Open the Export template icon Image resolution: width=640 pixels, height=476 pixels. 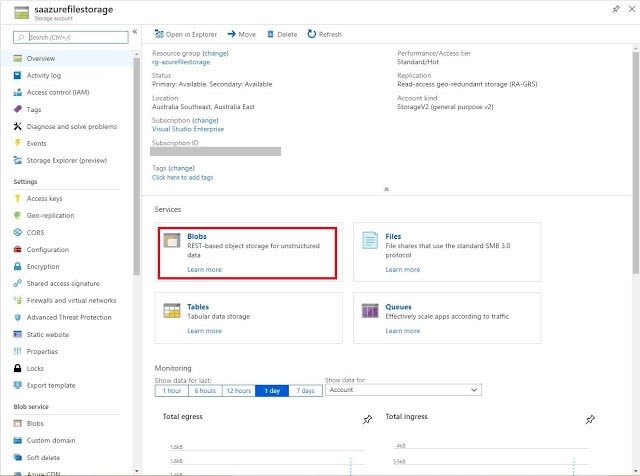[x=17, y=385]
